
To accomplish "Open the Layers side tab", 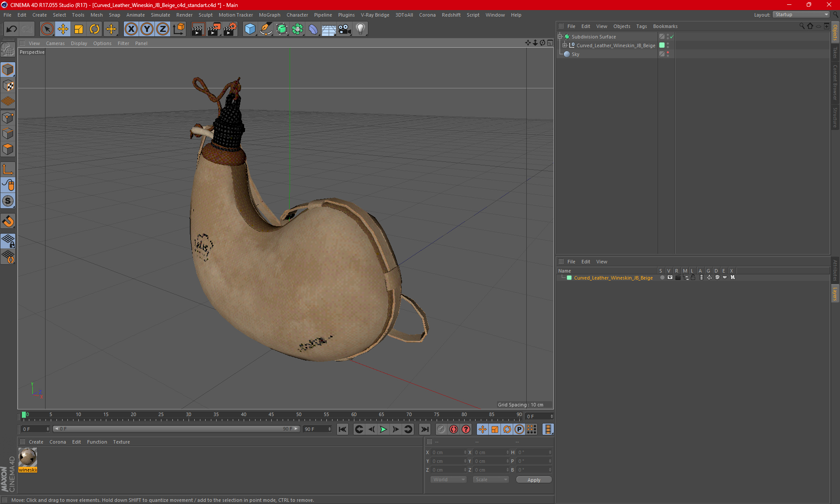I will pyautogui.click(x=835, y=294).
